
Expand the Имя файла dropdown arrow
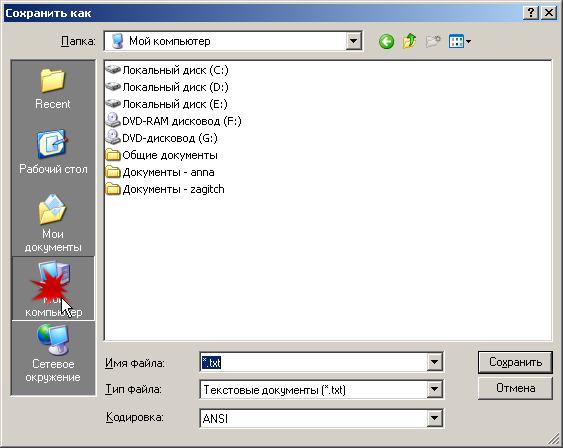(434, 362)
